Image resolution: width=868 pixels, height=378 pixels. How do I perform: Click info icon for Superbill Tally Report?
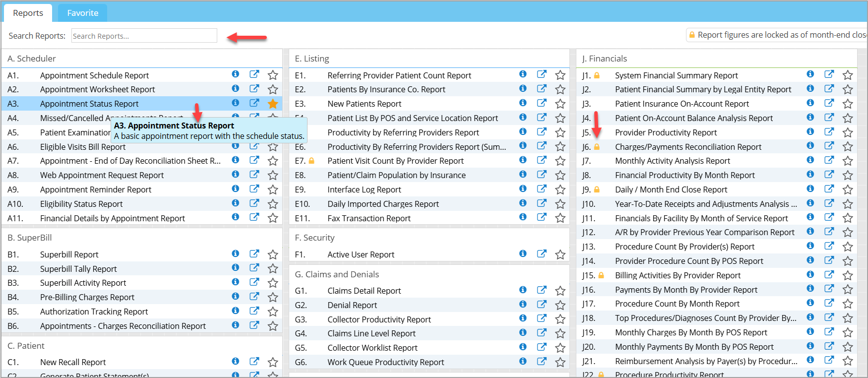coord(236,268)
